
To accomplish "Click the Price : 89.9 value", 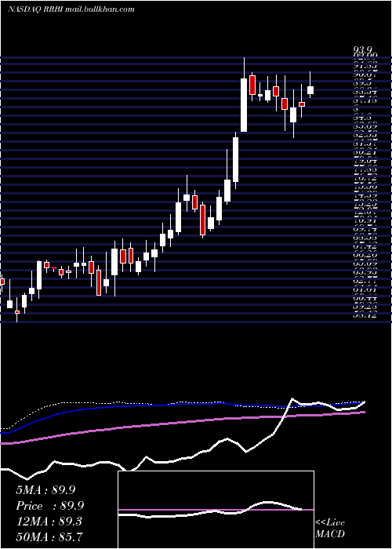I will (x=50, y=506).
